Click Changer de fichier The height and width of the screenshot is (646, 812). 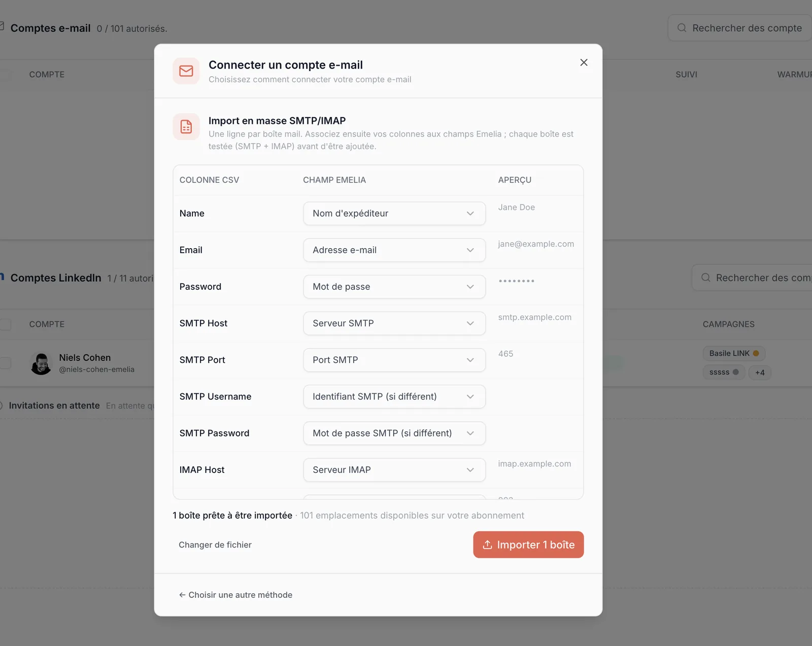[215, 545]
